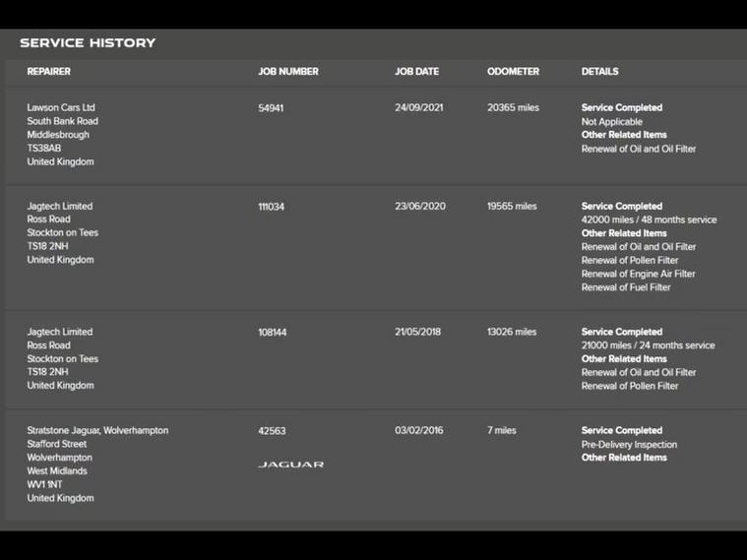Click the 21000 miles / 24 months service text
747x560 pixels.
[x=648, y=346]
